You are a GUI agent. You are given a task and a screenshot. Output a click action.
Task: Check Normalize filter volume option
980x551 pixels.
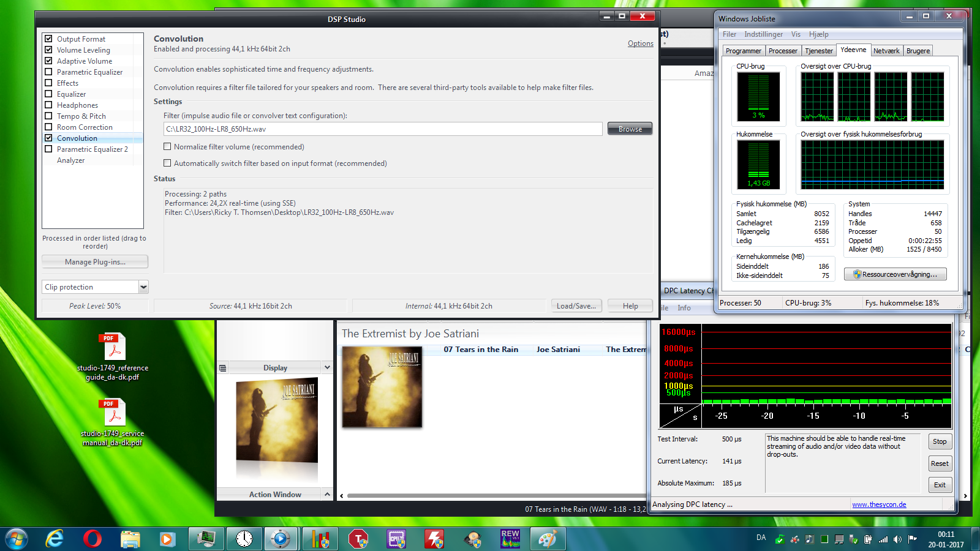click(167, 146)
